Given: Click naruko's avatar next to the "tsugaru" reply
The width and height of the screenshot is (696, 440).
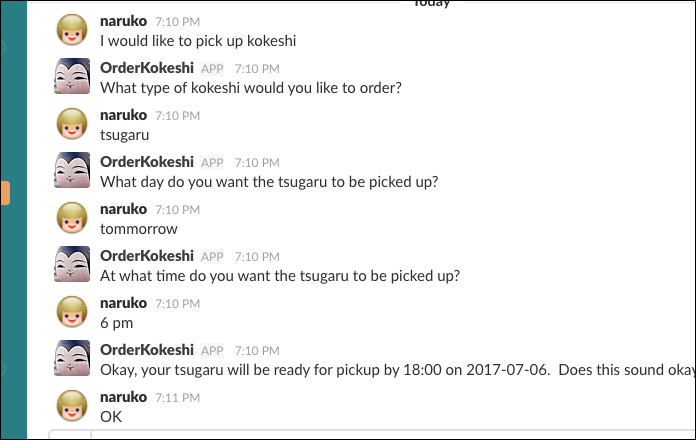Looking at the screenshot, I should click(74, 125).
